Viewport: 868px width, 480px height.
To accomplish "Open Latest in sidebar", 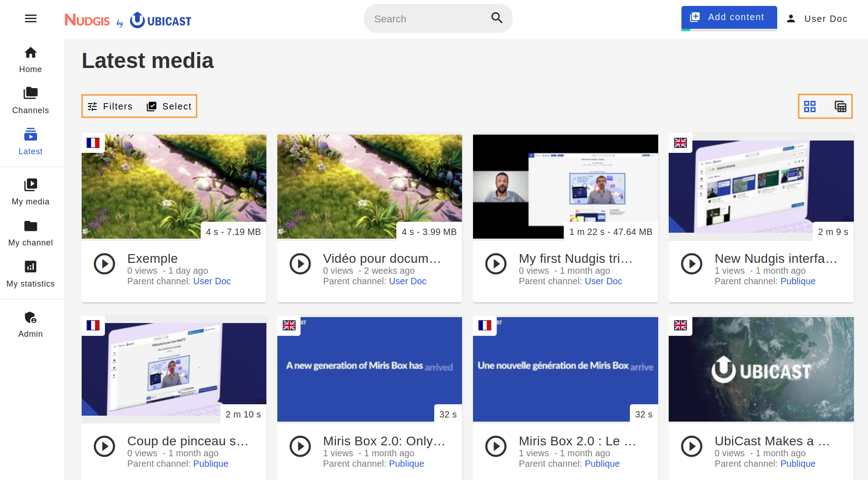I will tap(31, 142).
